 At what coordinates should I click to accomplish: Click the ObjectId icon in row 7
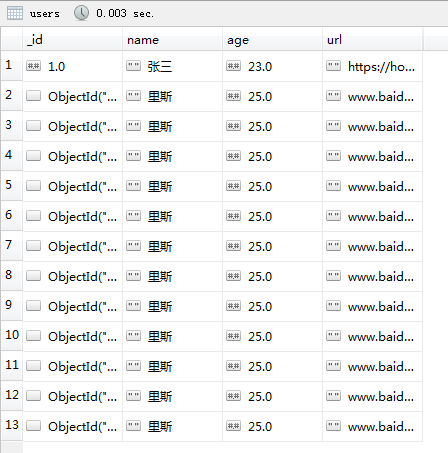(x=33, y=246)
